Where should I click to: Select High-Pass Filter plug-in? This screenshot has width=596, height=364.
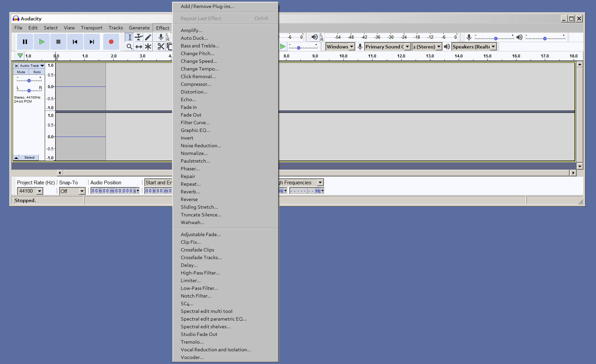point(225,273)
